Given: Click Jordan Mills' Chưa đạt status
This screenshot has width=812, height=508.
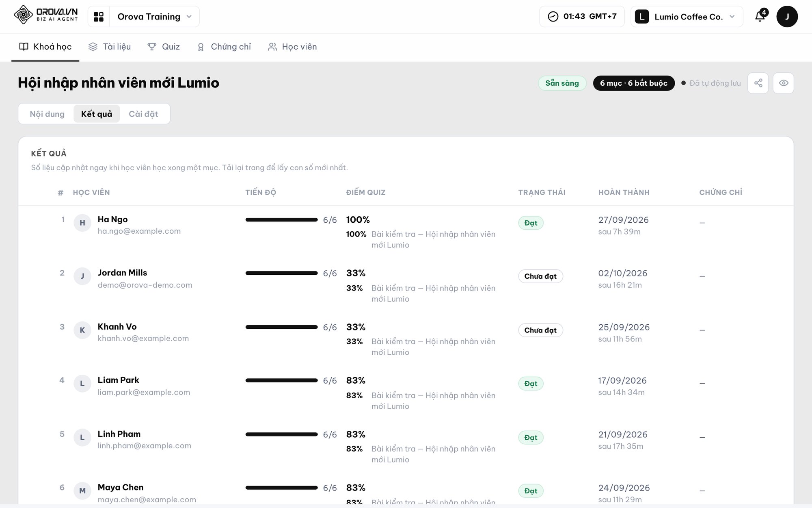Looking at the screenshot, I should point(540,276).
